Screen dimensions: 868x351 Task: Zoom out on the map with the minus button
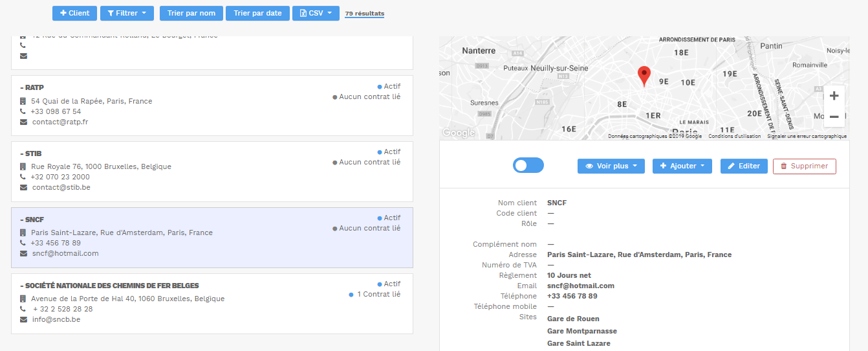834,117
